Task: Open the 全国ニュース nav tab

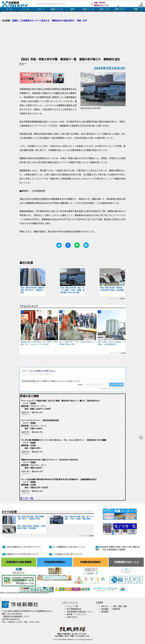Action: [x=88, y=9]
